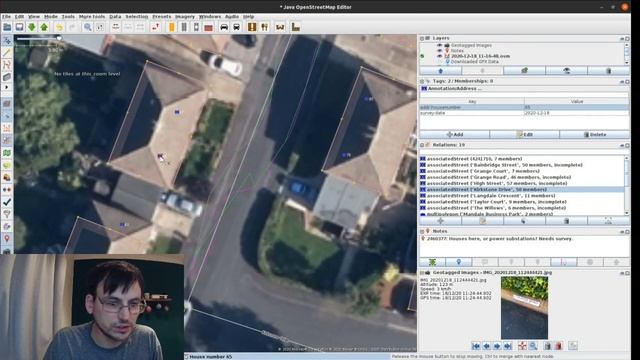Open the File menu

[6, 17]
